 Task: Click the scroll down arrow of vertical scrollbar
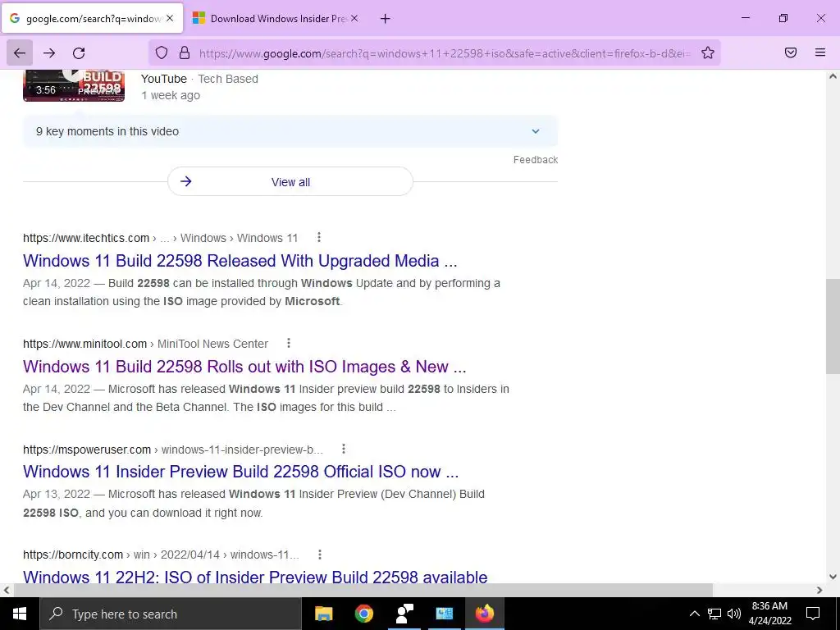click(833, 577)
